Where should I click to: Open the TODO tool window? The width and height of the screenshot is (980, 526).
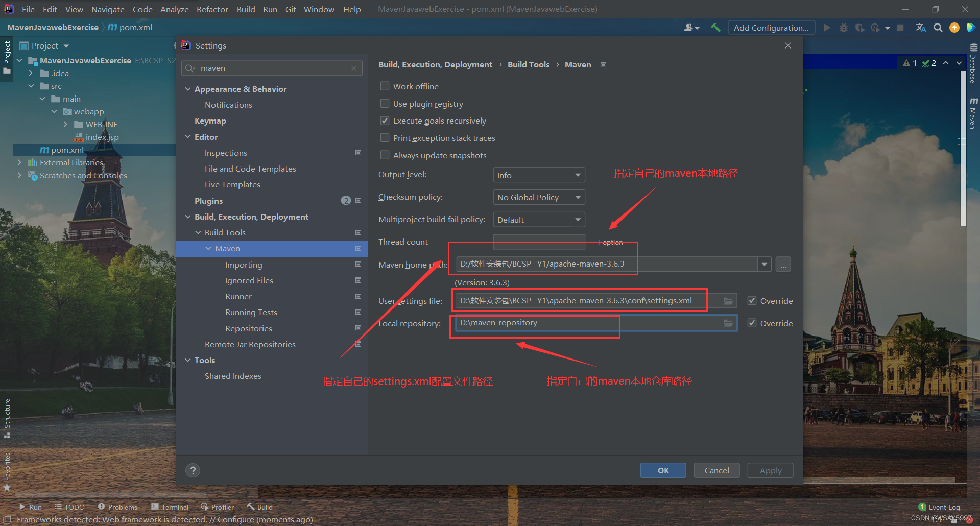click(x=70, y=507)
